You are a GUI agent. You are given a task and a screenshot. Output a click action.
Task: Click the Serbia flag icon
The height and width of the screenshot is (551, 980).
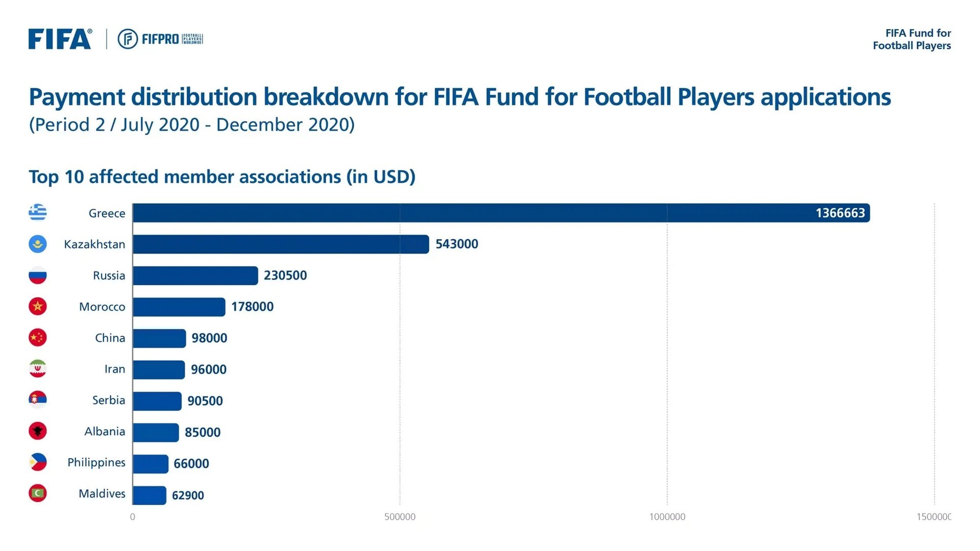tap(38, 400)
